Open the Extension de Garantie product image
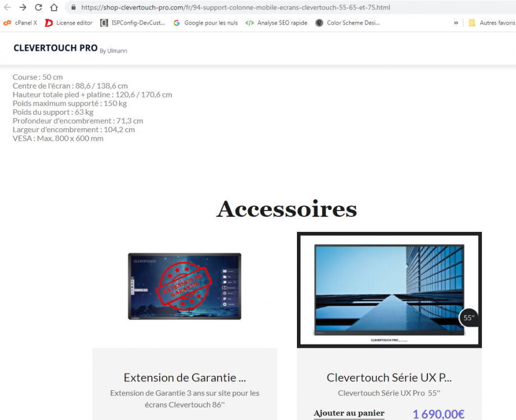This screenshot has height=420, width=516. [185, 286]
